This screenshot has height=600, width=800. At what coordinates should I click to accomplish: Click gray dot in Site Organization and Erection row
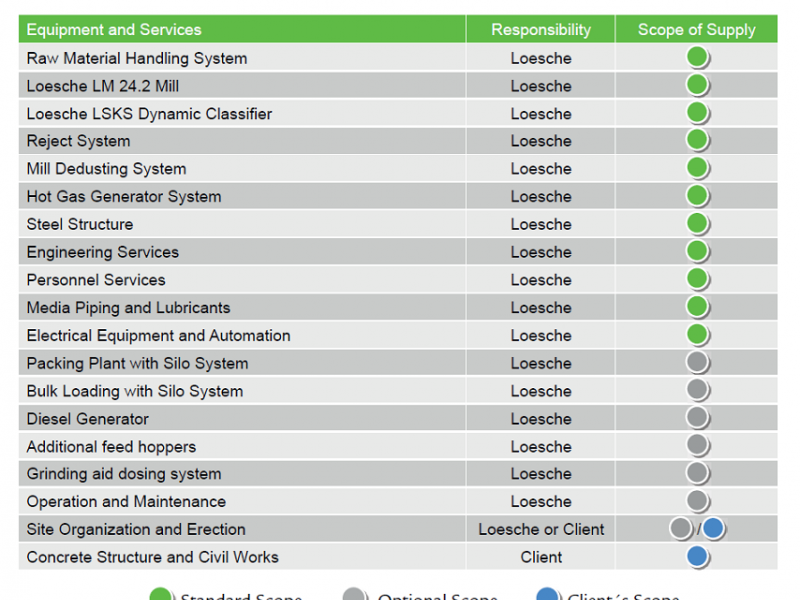681,529
